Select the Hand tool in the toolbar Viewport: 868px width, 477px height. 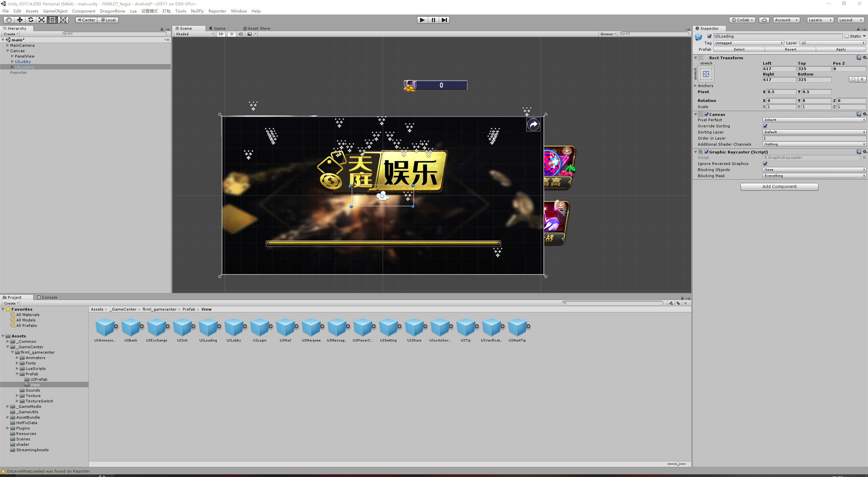click(x=8, y=20)
